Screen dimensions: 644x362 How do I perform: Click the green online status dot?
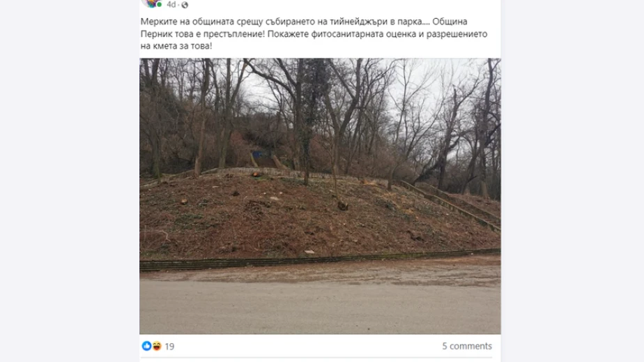click(160, 5)
